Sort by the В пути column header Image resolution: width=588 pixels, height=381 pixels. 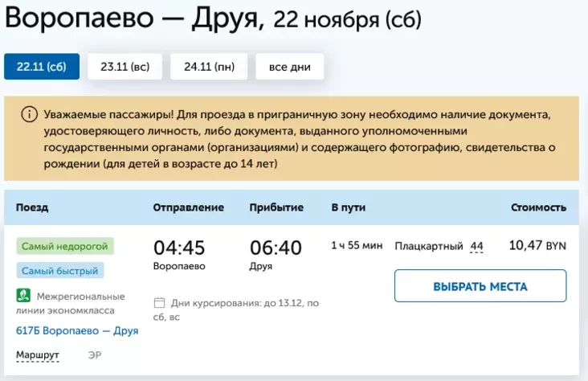pos(349,207)
